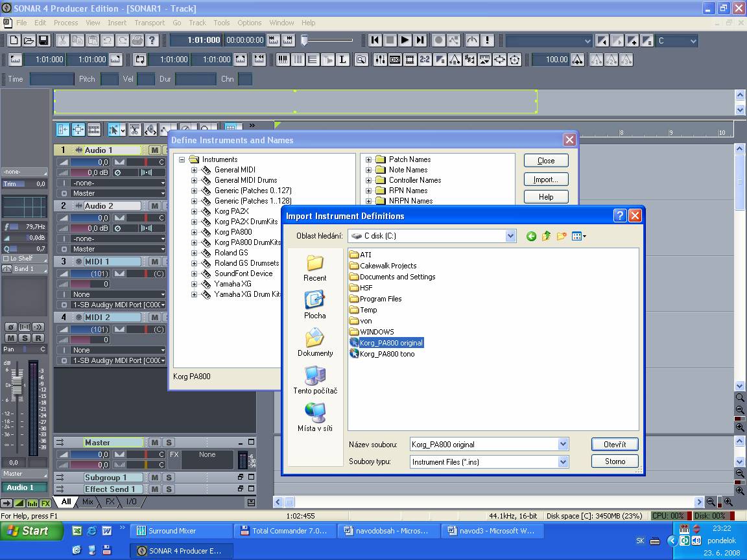Open the Piano Roll view icon
The height and width of the screenshot is (560, 747).
tap(283, 60)
